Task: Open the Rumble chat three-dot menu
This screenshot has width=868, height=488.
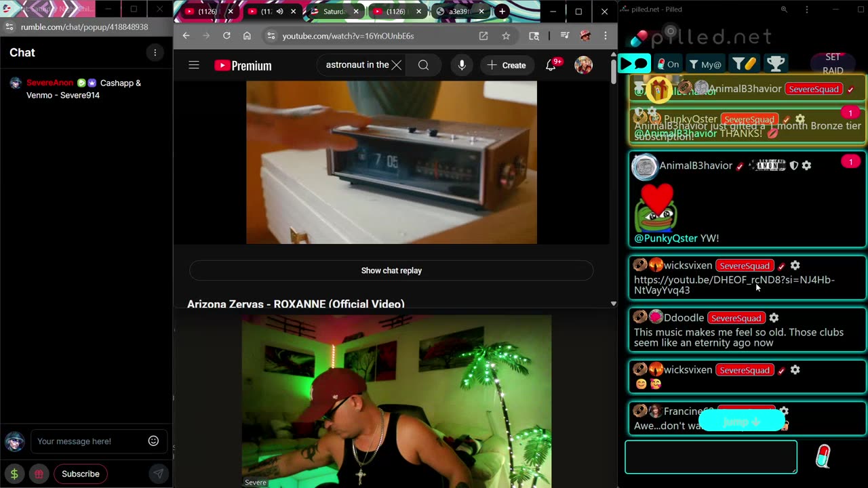Action: click(x=155, y=52)
